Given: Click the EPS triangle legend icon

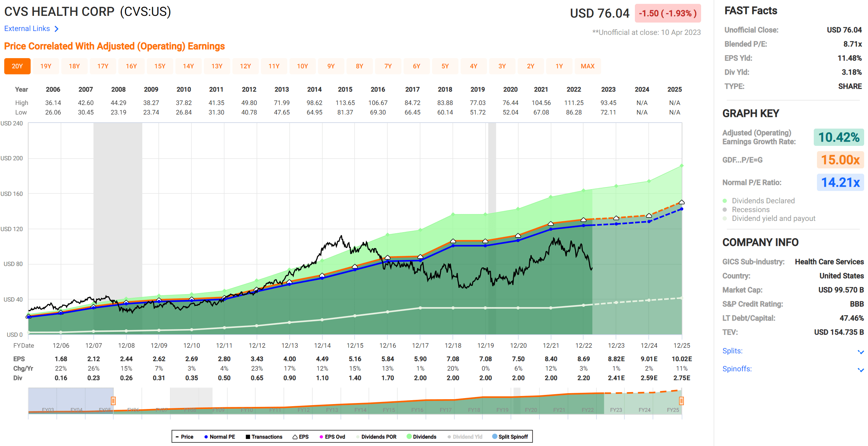Looking at the screenshot, I should 295,437.
